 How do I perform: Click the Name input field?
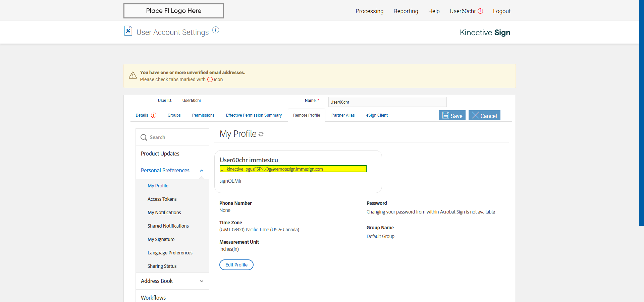[x=387, y=102]
